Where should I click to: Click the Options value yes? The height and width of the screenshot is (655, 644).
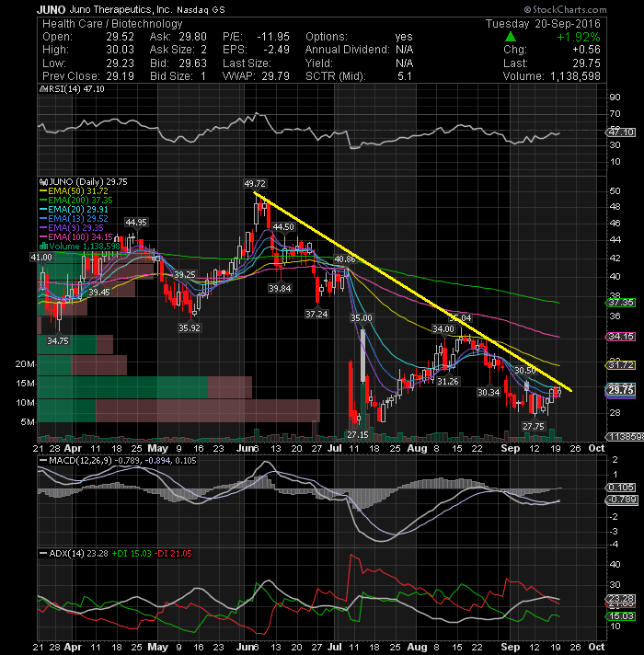coord(404,37)
